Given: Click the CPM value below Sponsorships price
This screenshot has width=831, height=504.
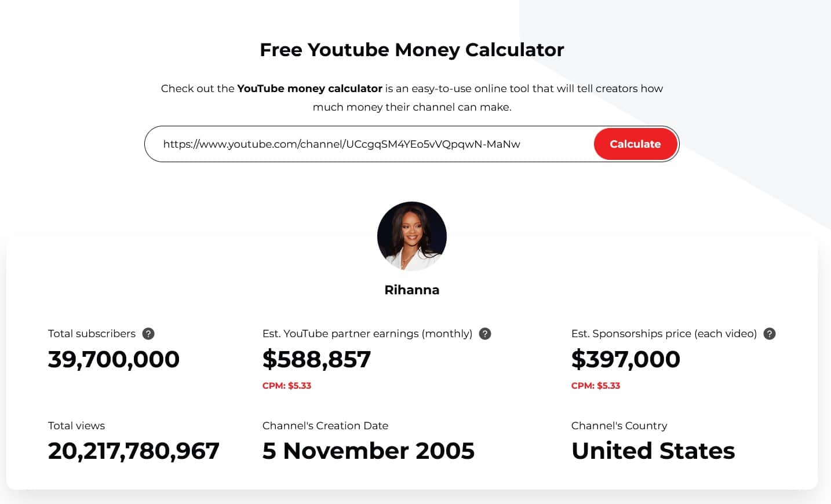Looking at the screenshot, I should tap(596, 385).
